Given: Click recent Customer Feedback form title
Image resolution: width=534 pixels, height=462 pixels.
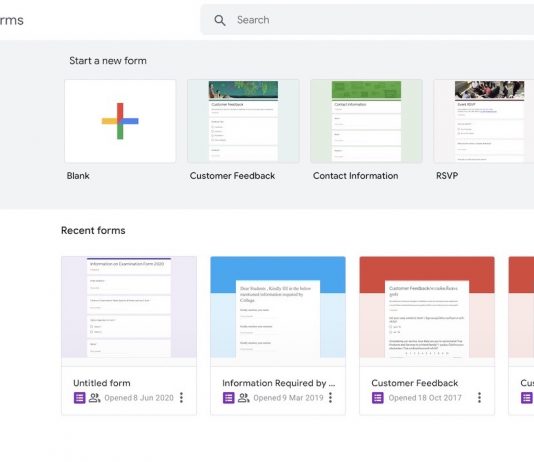Looking at the screenshot, I should (x=414, y=383).
